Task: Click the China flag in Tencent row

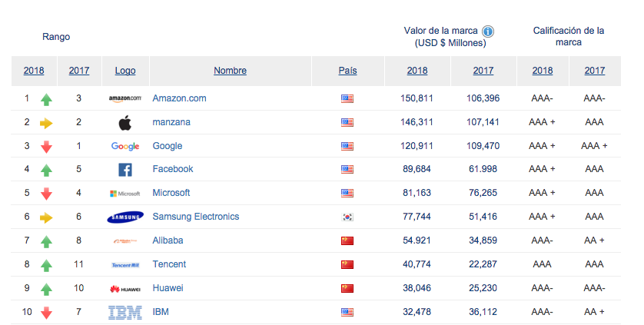Action: point(347,264)
